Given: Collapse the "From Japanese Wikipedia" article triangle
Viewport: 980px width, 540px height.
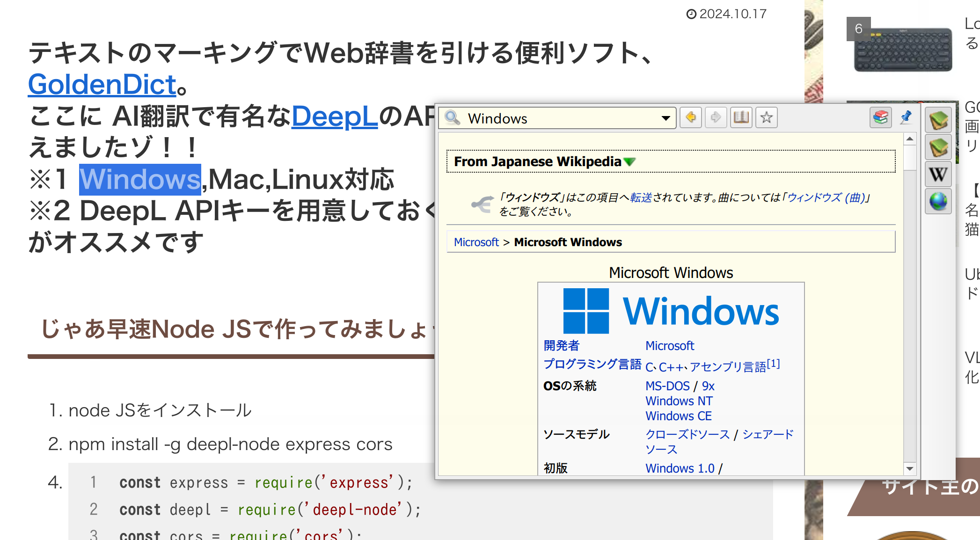Looking at the screenshot, I should tap(630, 162).
